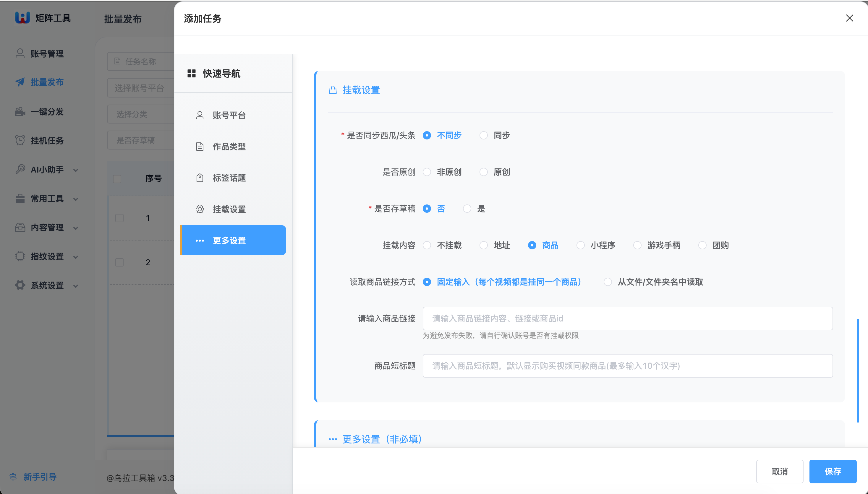The height and width of the screenshot is (494, 868).
Task: Open the 选择账号平台 dropdown
Action: point(140,88)
